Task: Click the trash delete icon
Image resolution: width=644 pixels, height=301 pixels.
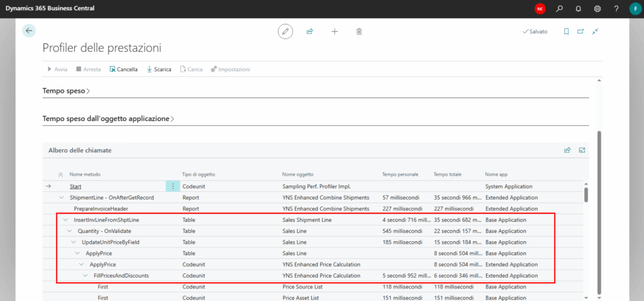Action: pyautogui.click(x=359, y=31)
